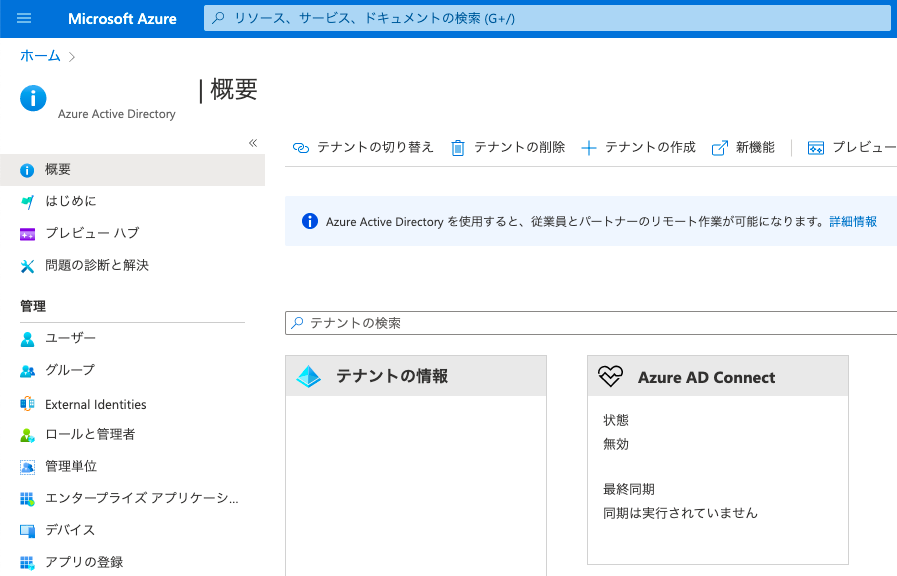Screen dimensions: 897x576
Task: Click the 管理 section heading
Action: pyautogui.click(x=33, y=306)
